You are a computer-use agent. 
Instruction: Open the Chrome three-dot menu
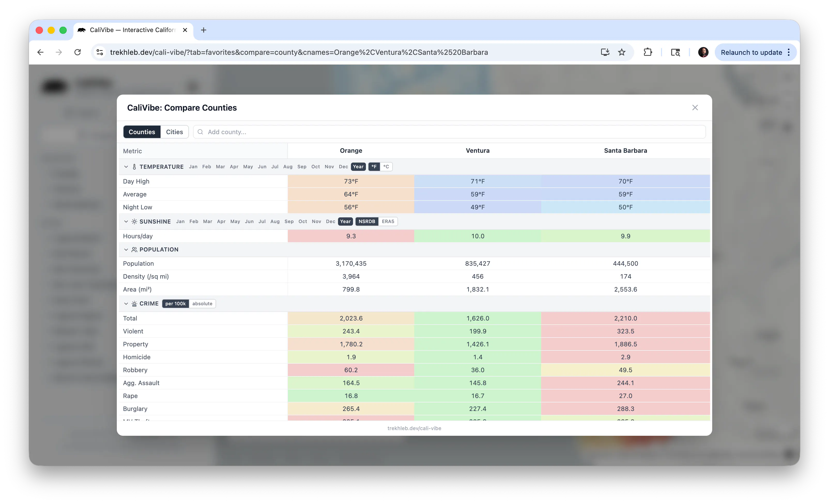click(789, 52)
